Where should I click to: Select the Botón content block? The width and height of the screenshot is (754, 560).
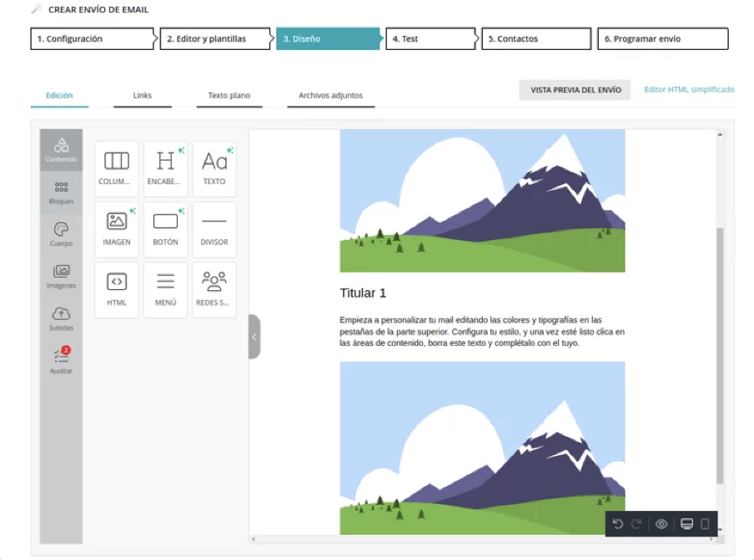pos(165,229)
